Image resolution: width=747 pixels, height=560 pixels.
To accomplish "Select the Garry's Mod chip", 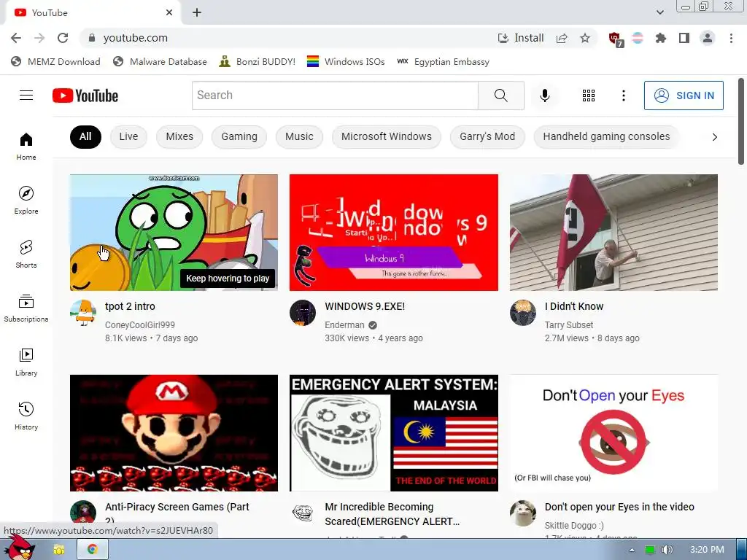I will pos(487,137).
